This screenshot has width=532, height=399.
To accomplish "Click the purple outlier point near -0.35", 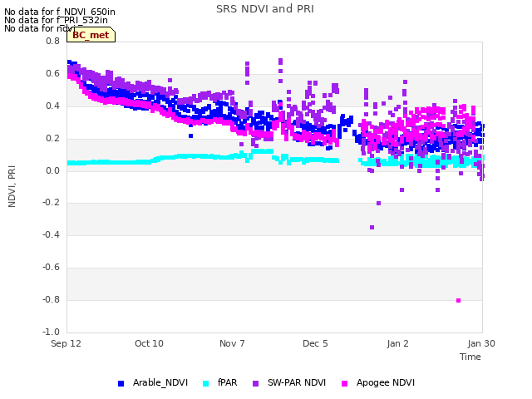I will pos(372,227).
